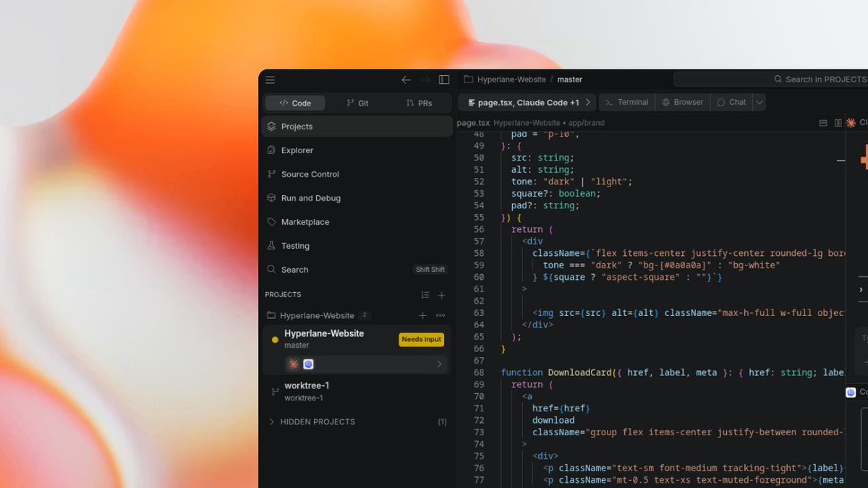Image resolution: width=868 pixels, height=488 pixels.
Task: Click the yellow status dot on Hyperlane-Website
Action: [275, 340]
